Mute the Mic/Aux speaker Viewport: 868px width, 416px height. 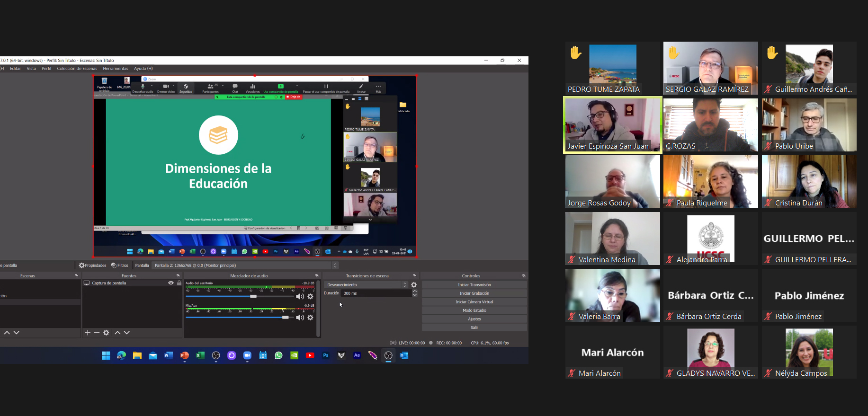pyautogui.click(x=300, y=318)
